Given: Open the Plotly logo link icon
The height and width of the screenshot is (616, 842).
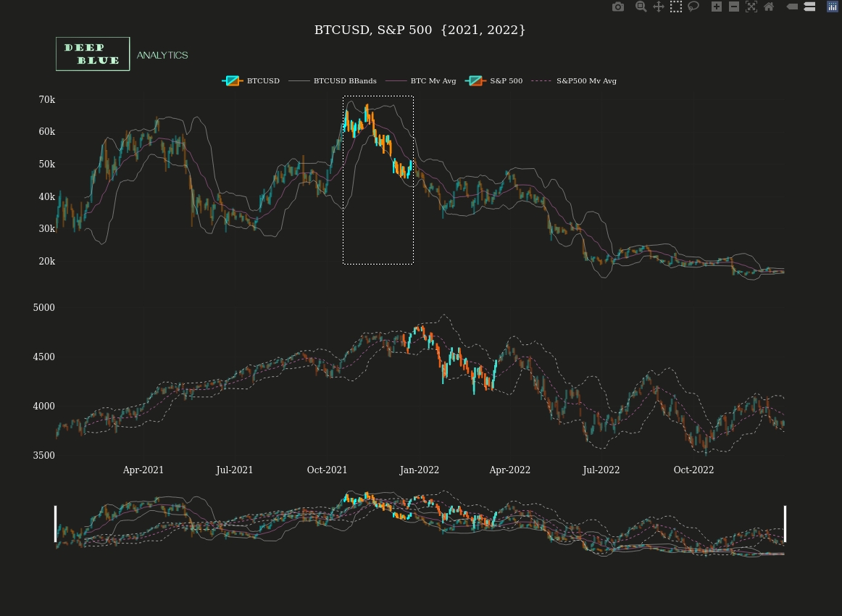Looking at the screenshot, I should [x=833, y=7].
